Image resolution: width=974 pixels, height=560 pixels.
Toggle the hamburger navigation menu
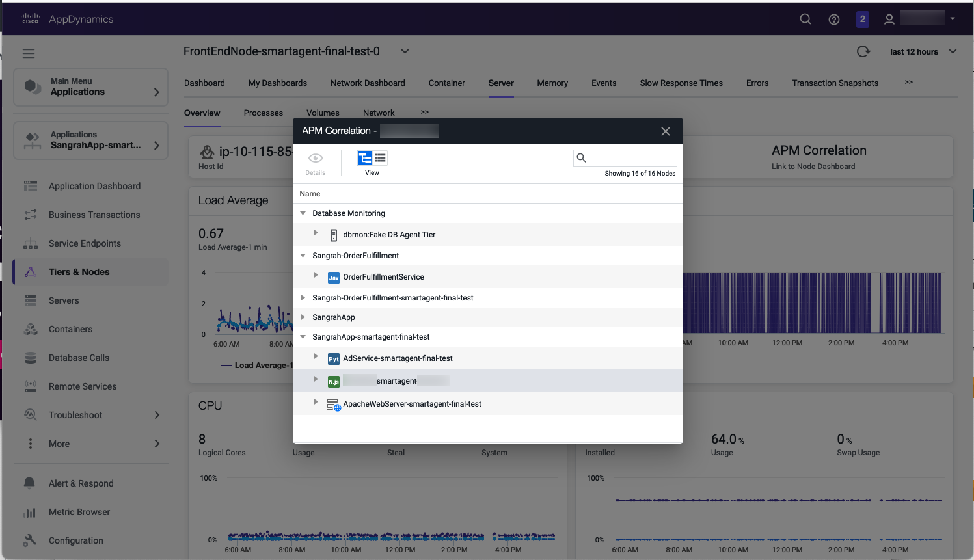29,53
